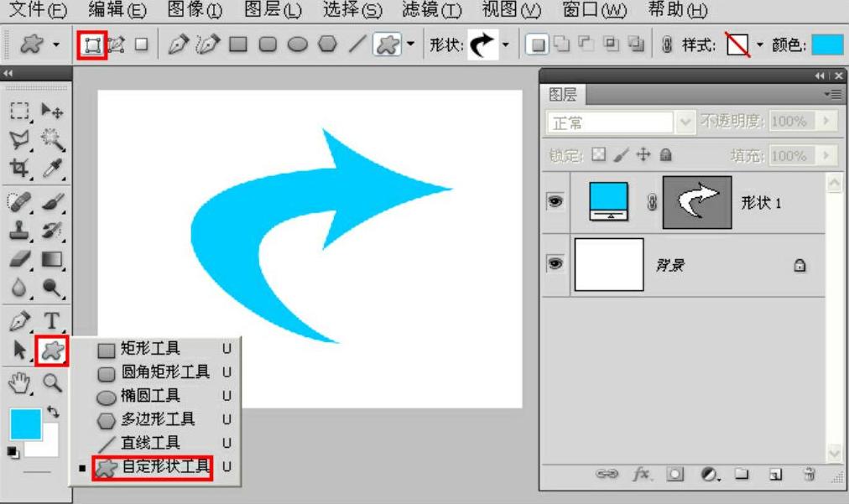Choose 多边形工具 from the flyout
Viewport: 849px width, 504px height.
[156, 419]
